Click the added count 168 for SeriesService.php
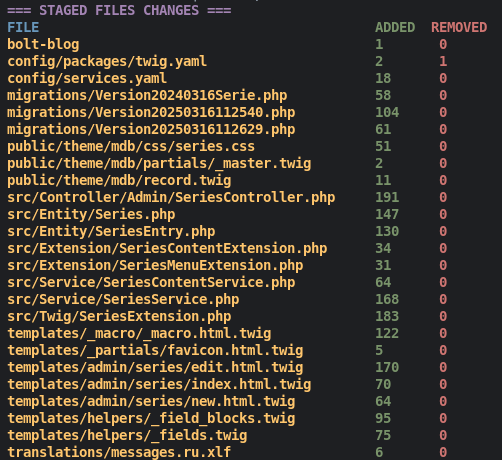This screenshot has height=460, width=502. coord(387,300)
